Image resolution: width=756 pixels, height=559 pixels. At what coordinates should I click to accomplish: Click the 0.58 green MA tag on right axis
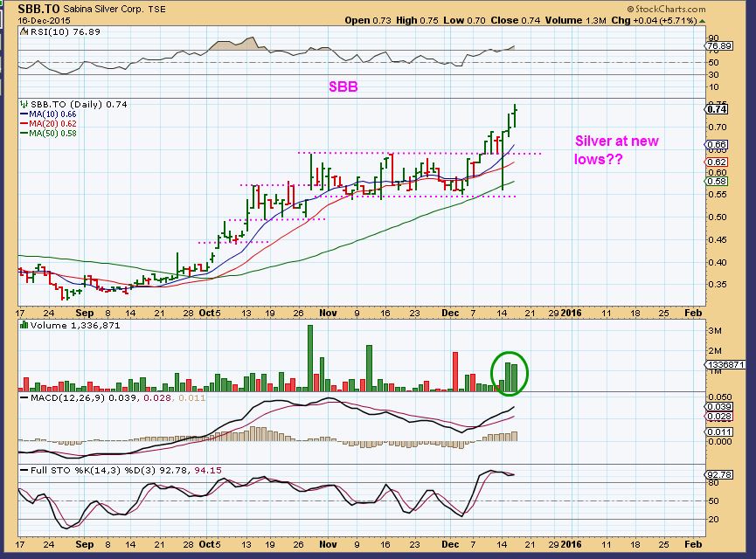coord(717,181)
